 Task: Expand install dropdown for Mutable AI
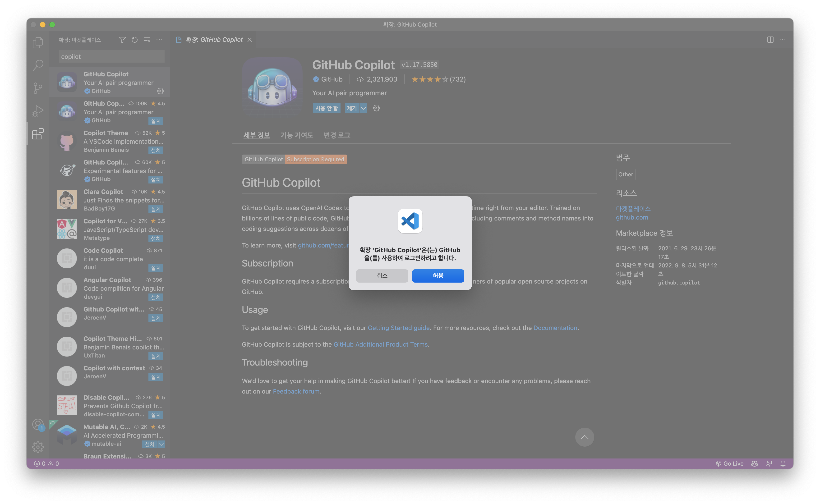click(161, 444)
